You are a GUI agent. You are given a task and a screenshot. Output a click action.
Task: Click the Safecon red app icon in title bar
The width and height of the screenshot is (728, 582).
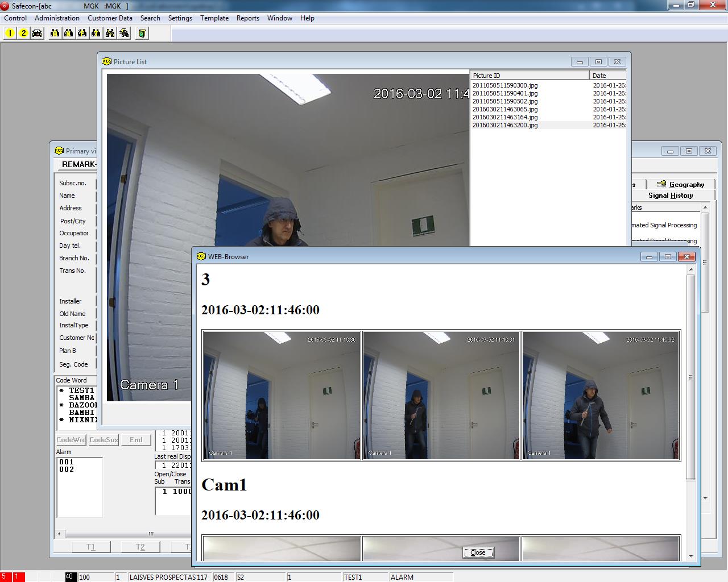[5, 6]
